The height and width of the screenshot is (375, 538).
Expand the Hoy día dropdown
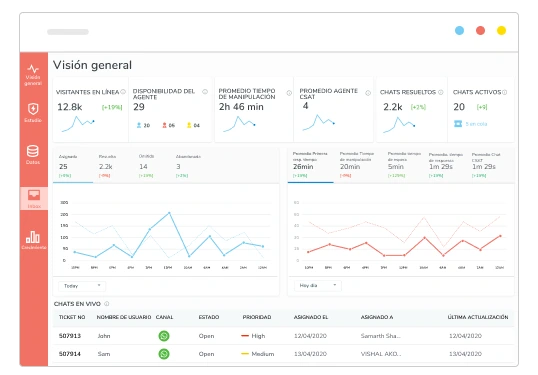[x=318, y=285]
